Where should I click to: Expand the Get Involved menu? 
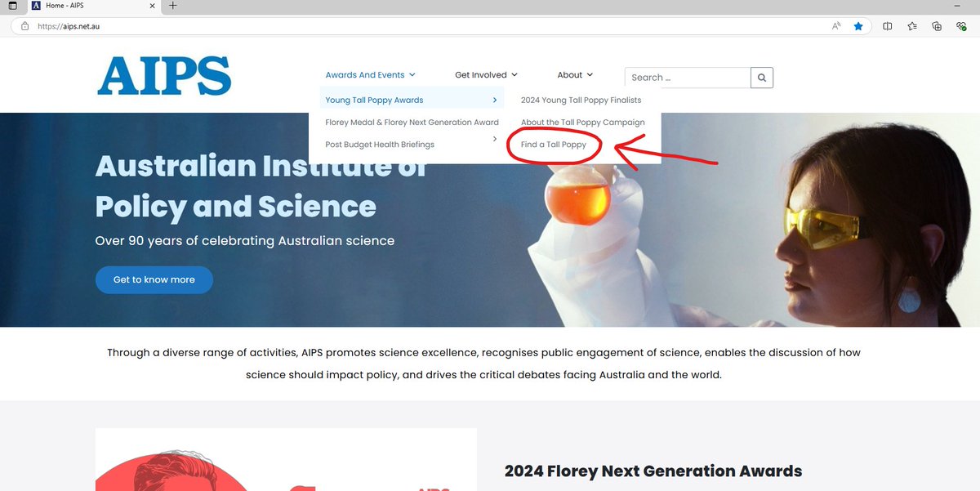pyautogui.click(x=486, y=74)
